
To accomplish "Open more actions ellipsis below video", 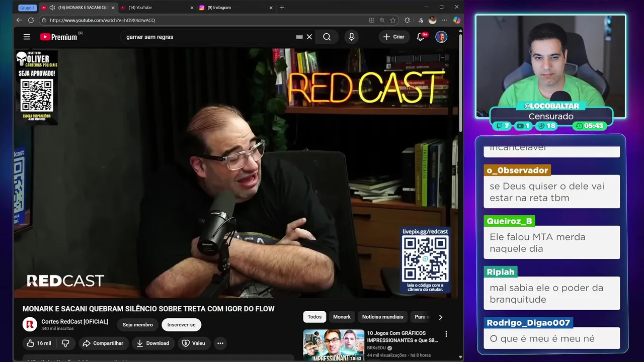I will pyautogui.click(x=220, y=343).
